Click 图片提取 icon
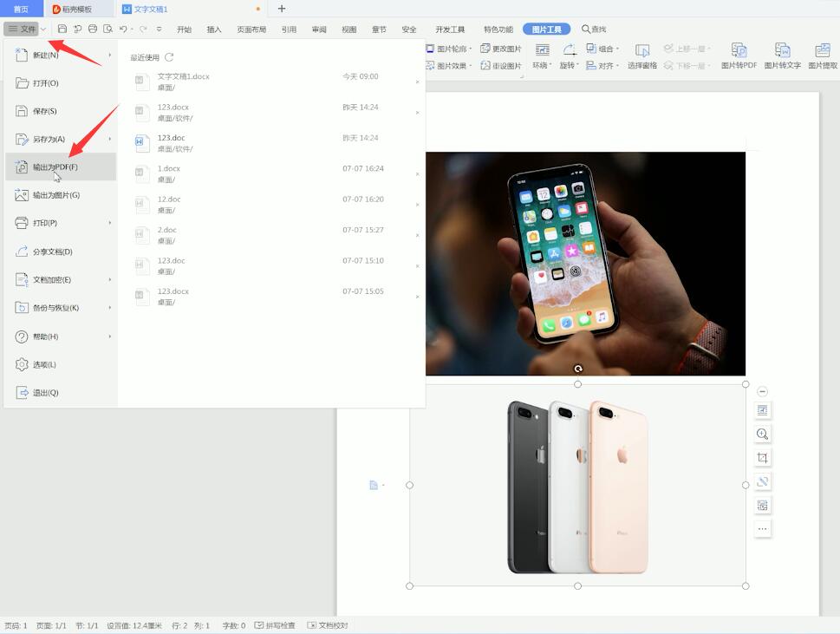 [823, 56]
